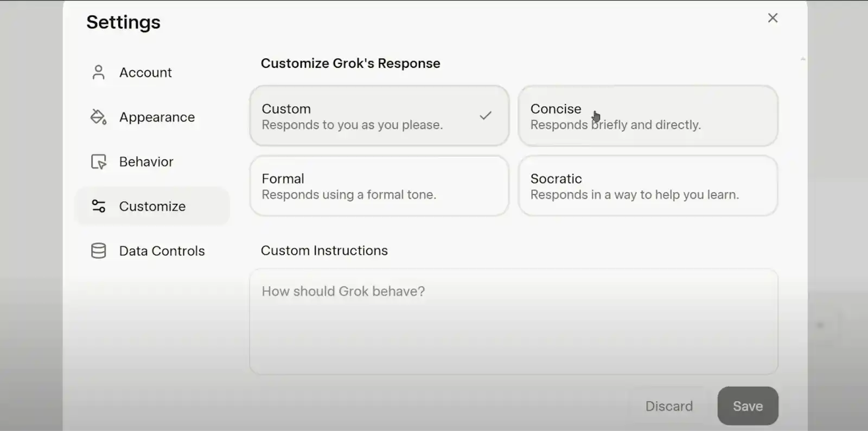Choose the Concise response style

[648, 116]
